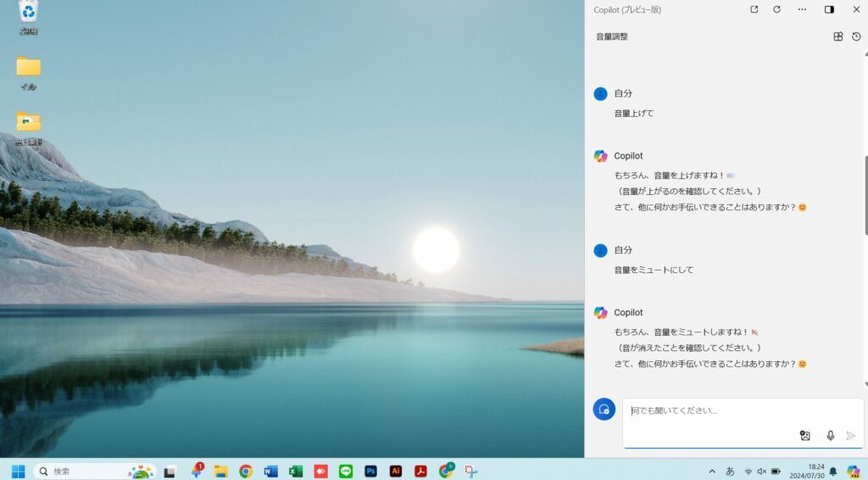Open the Windows Start menu
Image resolution: width=868 pixels, height=480 pixels.
[x=18, y=471]
